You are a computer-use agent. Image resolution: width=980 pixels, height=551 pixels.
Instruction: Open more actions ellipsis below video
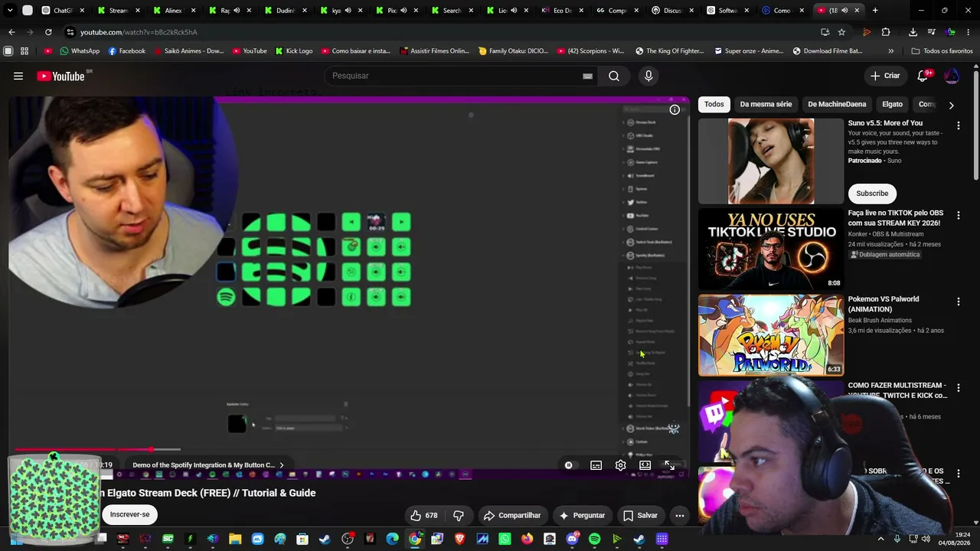tap(679, 515)
